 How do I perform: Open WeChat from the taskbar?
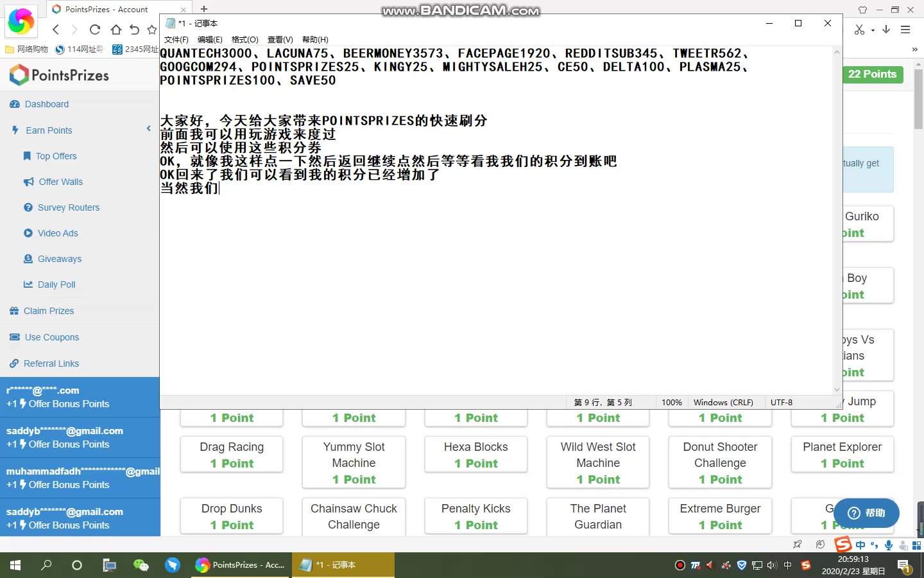141,565
